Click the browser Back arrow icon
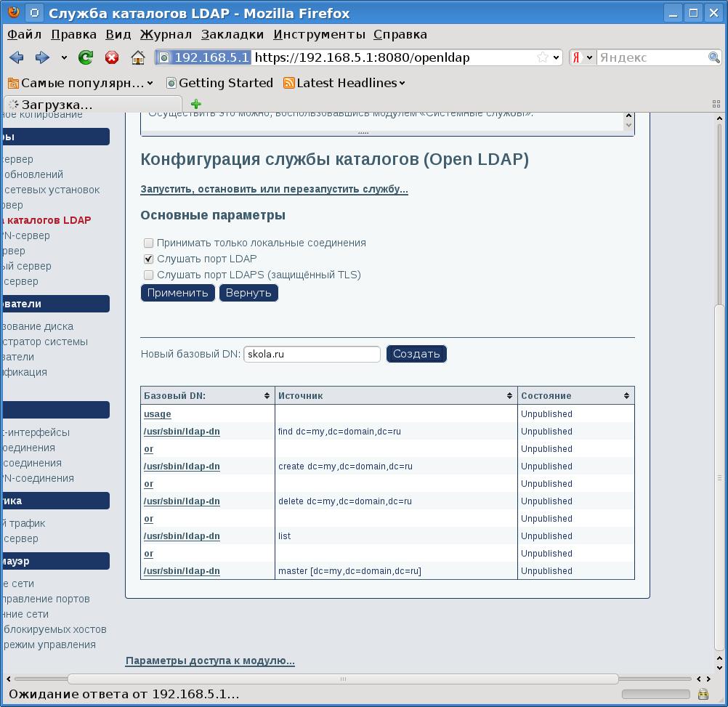 tap(16, 57)
